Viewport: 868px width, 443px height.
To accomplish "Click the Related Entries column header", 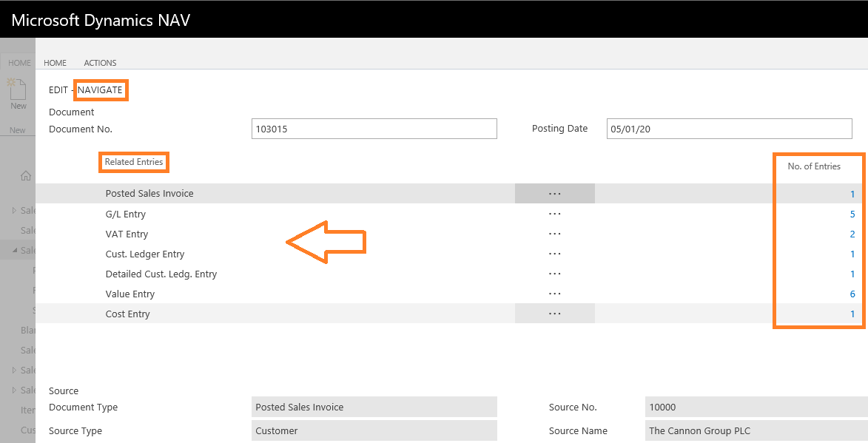I will click(134, 162).
